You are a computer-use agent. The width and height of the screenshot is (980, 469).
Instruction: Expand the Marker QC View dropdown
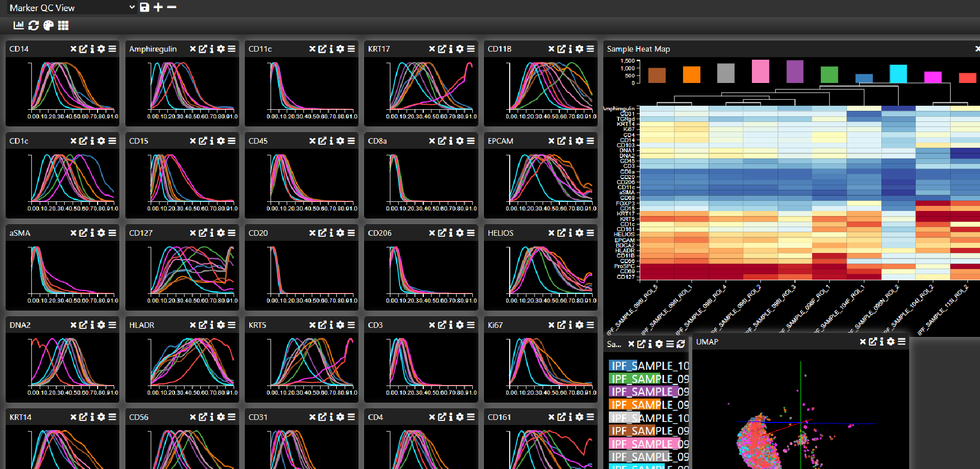click(132, 7)
